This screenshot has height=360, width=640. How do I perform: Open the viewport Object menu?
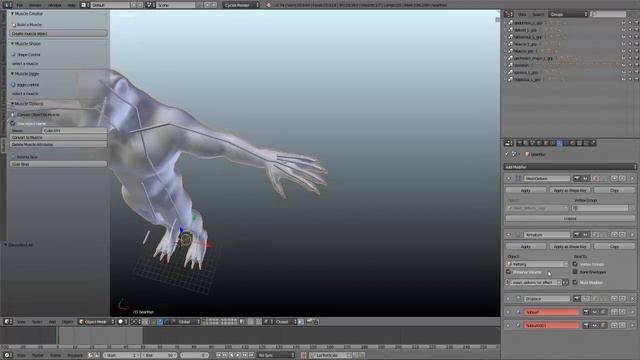click(67, 322)
